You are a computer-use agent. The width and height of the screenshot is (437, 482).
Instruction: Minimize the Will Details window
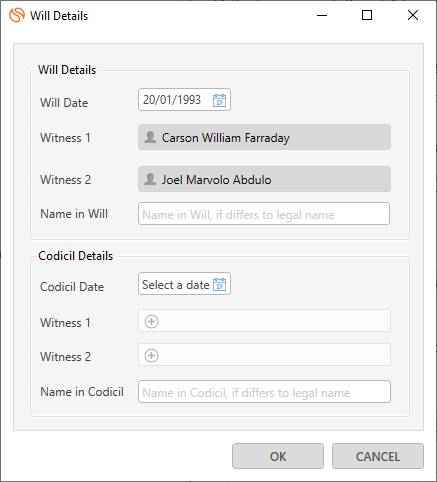(x=322, y=15)
